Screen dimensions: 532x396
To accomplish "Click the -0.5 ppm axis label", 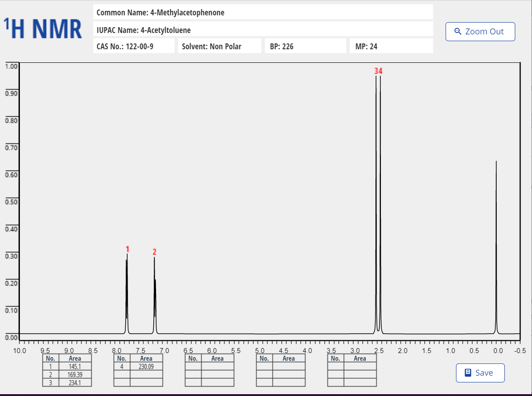I will (x=520, y=351).
